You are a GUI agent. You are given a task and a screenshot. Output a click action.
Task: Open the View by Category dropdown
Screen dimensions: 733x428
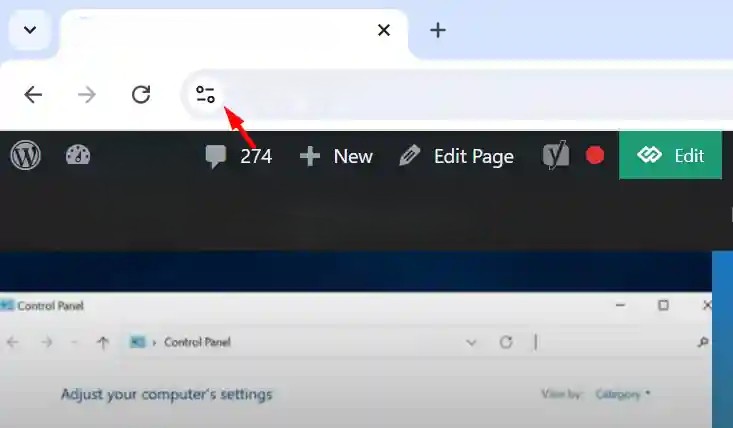(x=622, y=394)
